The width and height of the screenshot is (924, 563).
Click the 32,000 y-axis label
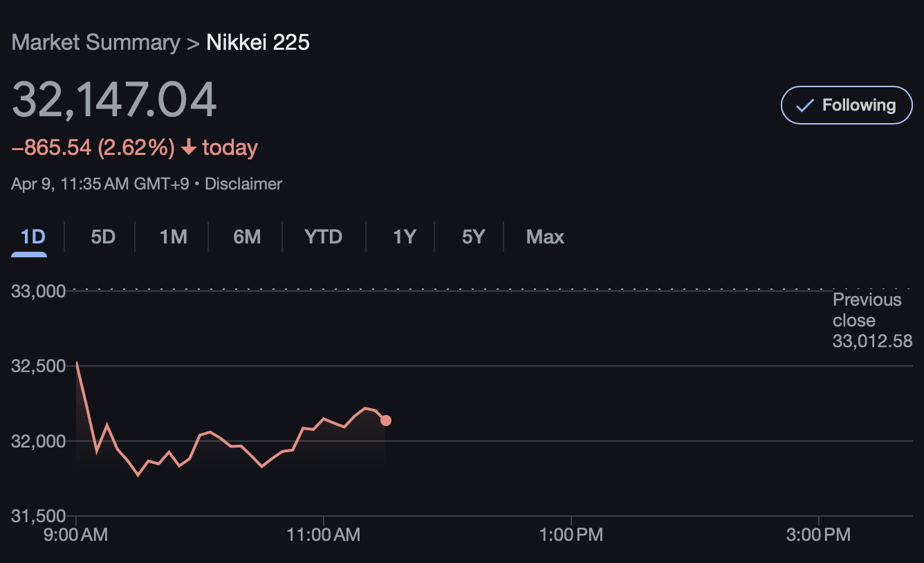click(x=39, y=441)
